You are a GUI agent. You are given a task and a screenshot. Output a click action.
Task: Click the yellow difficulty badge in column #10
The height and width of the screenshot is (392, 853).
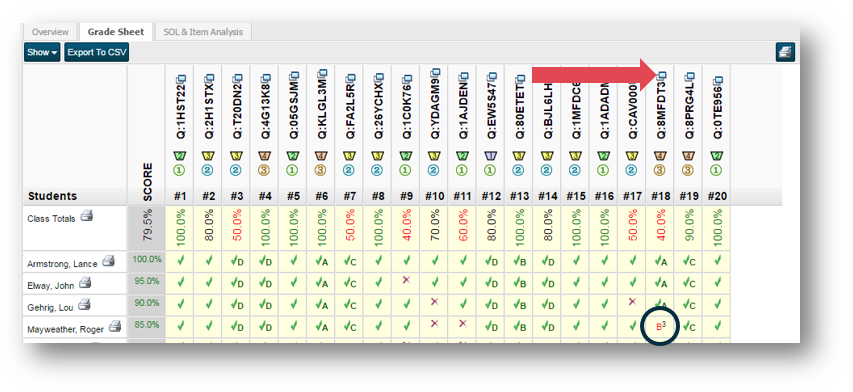click(435, 157)
